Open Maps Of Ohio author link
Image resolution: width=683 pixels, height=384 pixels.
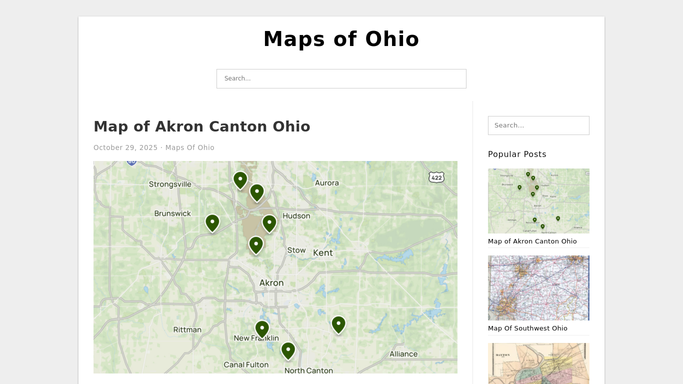coord(189,148)
